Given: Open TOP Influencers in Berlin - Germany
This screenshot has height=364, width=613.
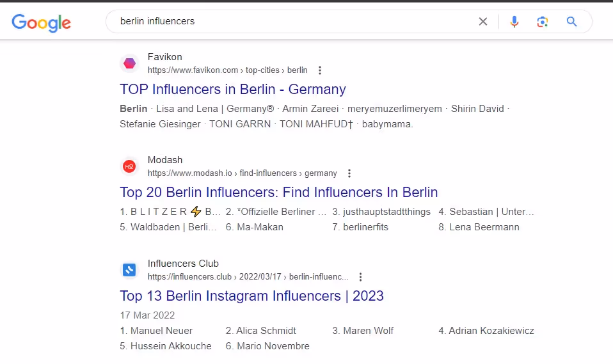Looking at the screenshot, I should 233,89.
